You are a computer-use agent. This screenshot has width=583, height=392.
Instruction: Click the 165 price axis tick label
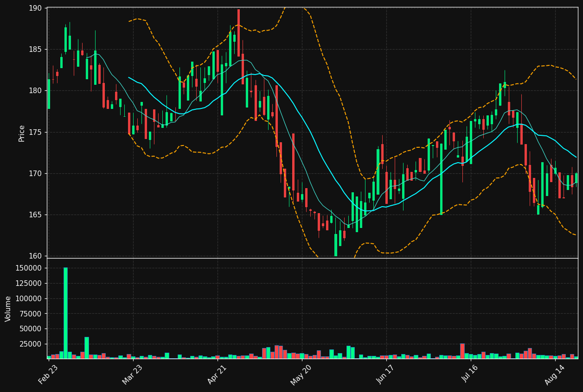pyautogui.click(x=35, y=215)
